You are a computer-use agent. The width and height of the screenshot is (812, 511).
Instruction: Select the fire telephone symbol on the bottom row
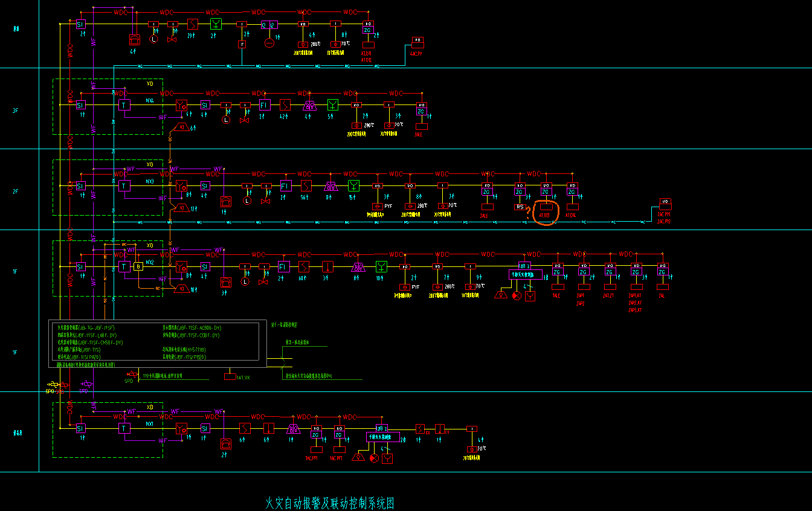(225, 443)
